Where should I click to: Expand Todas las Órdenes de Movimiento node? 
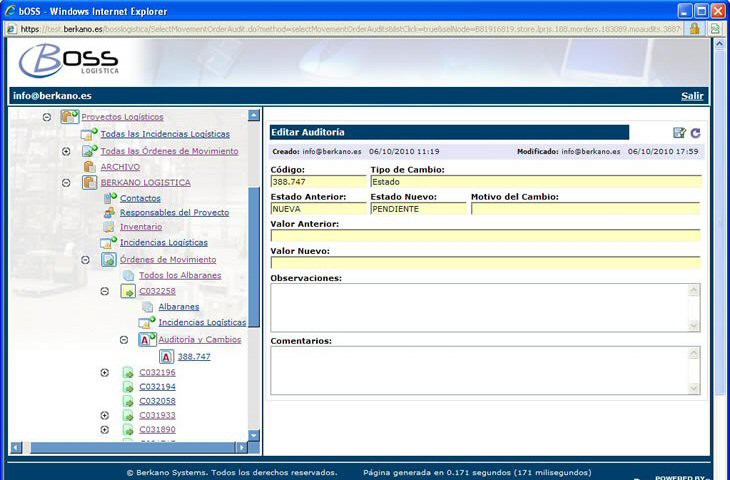point(66,151)
